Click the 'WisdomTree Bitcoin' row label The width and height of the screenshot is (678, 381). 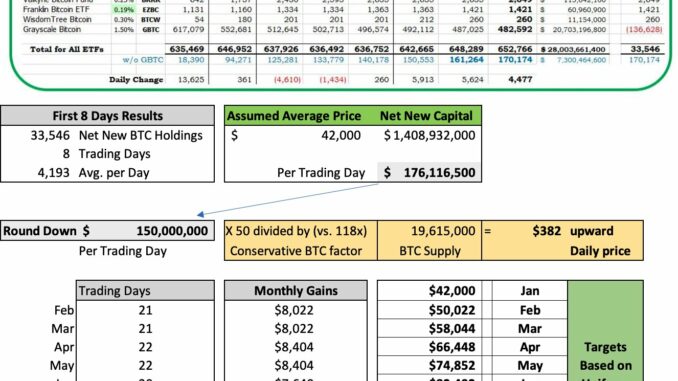[x=57, y=19]
